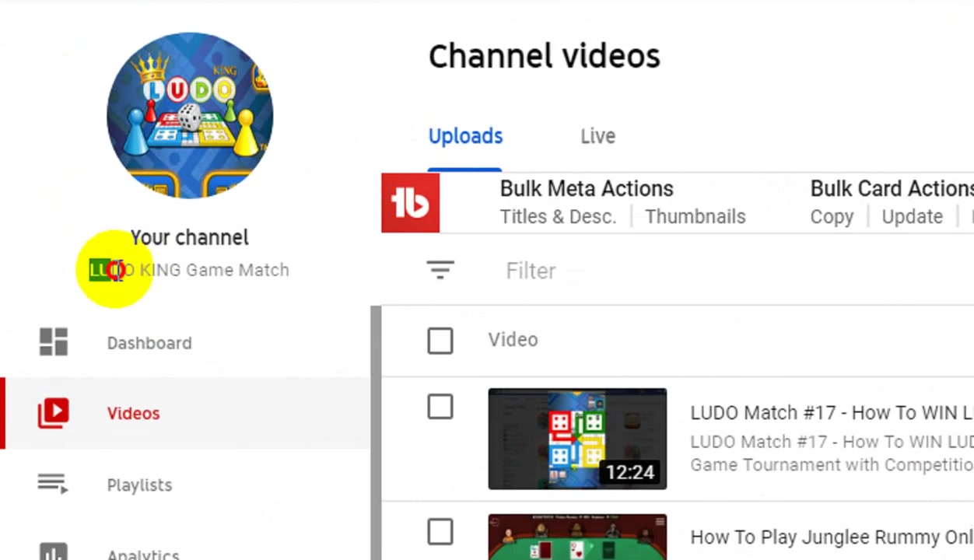Open the LUDO King channel avatar
The width and height of the screenshot is (974, 560).
190,115
